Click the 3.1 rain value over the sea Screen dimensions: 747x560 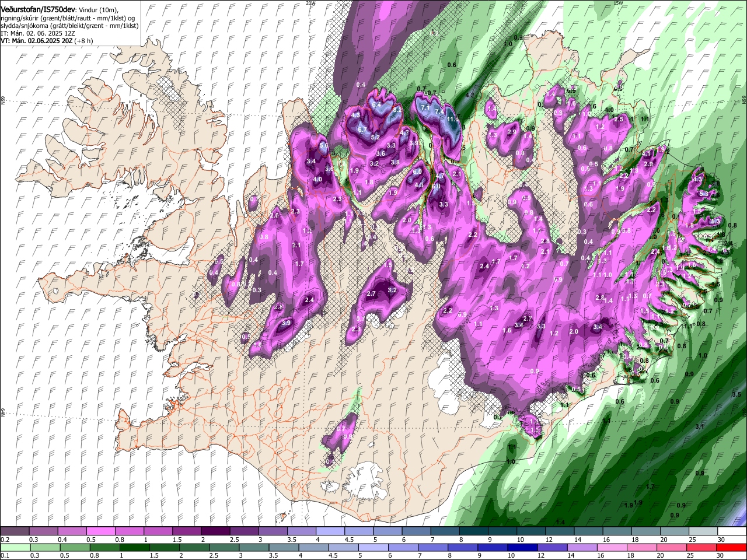pos(700,426)
